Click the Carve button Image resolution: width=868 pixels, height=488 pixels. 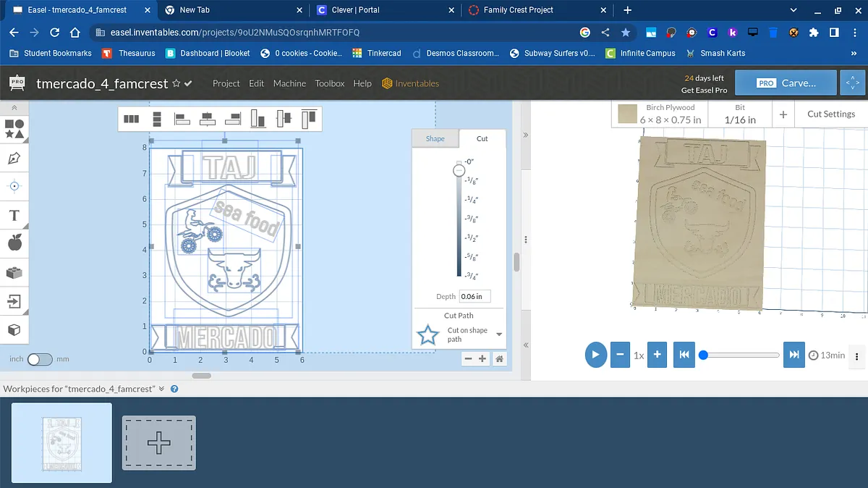(x=786, y=83)
